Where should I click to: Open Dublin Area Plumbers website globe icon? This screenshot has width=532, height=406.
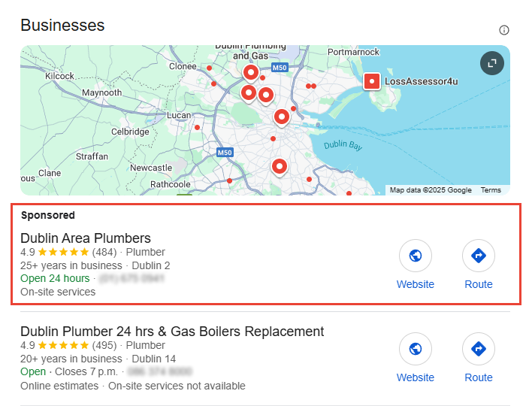[x=416, y=256]
